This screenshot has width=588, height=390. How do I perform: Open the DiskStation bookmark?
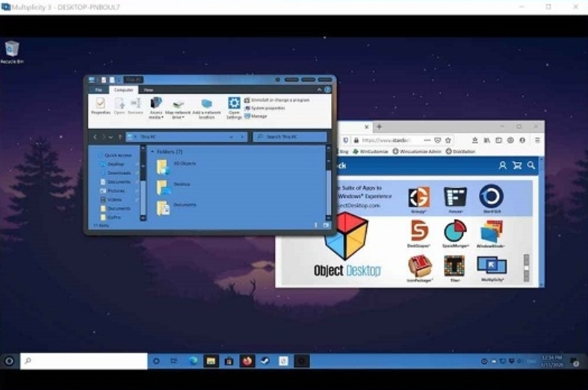pos(460,152)
